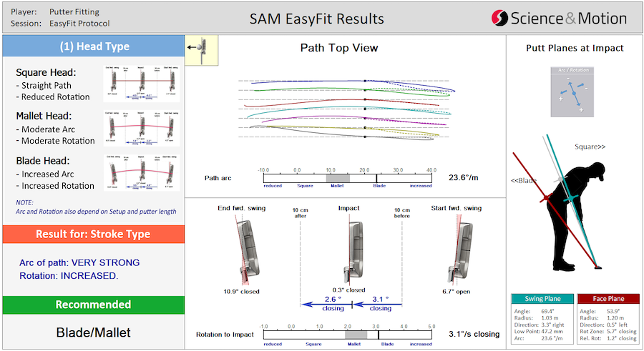Click the Science&Motion logo
Image resolution: width=644 pixels, height=351 pixels.
point(559,18)
